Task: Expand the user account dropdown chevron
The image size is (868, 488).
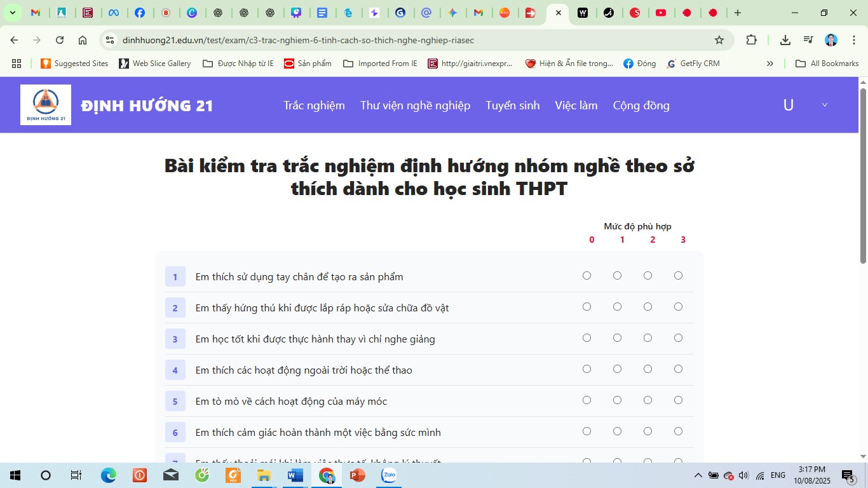Action: coord(825,105)
